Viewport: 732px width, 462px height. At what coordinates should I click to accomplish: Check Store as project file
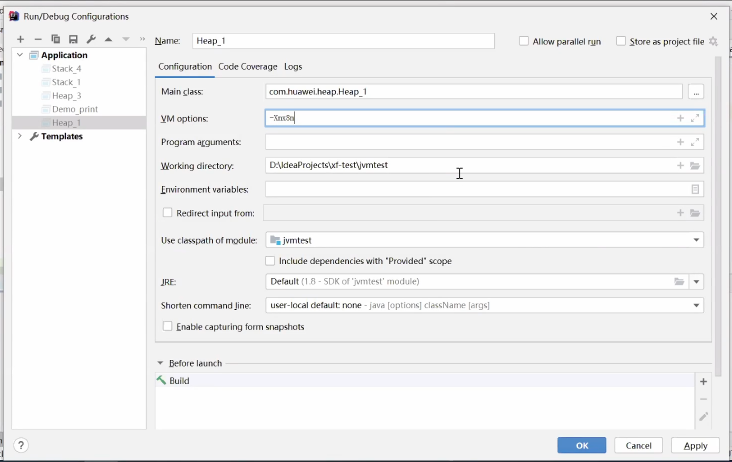point(621,41)
